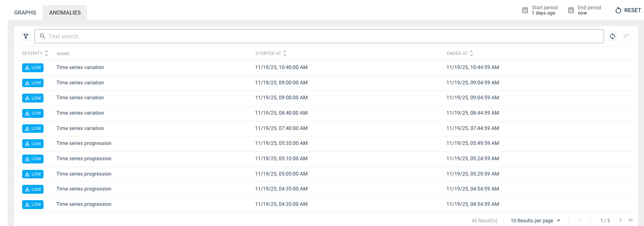Open the End period now picker

pos(589,10)
